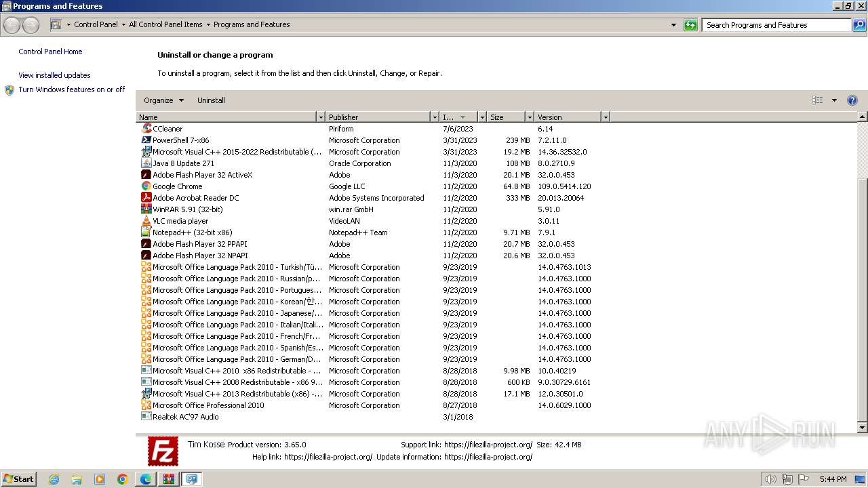Click Office Language Pack Turkish icon

(x=146, y=267)
